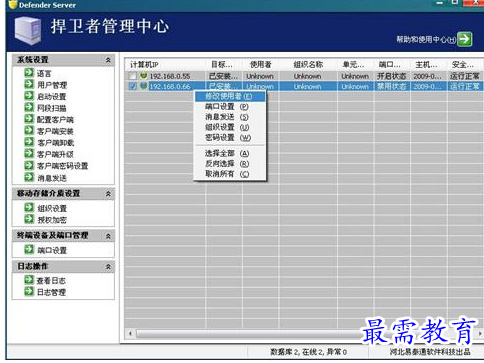The width and height of the screenshot is (484, 363).
Task: Click the arrow icon next to 端口设置 in sidebar
Action: (29, 249)
